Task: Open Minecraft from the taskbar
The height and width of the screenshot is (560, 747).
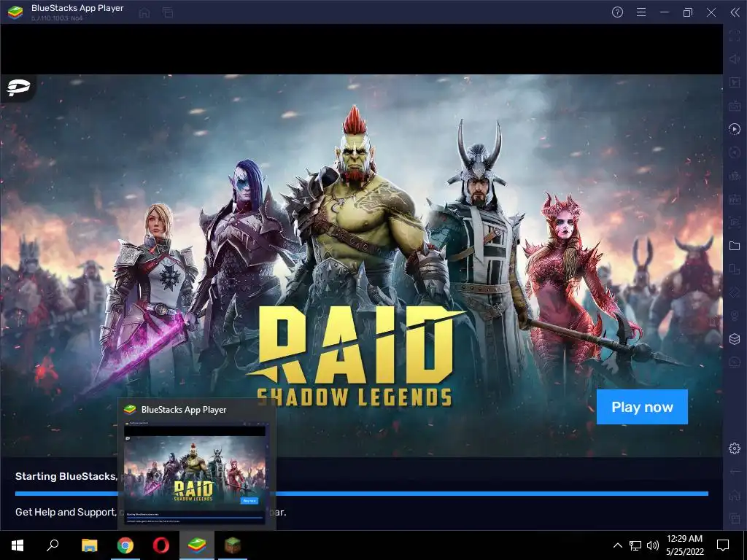Action: point(233,545)
